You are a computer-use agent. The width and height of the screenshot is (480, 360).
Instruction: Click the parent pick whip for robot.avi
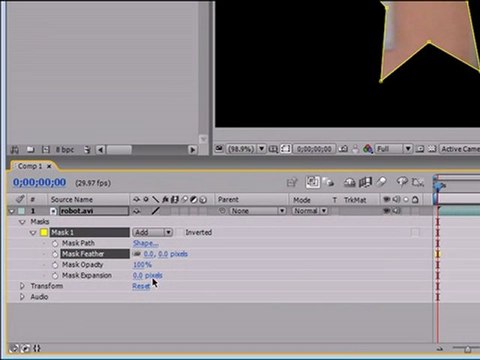coord(223,211)
